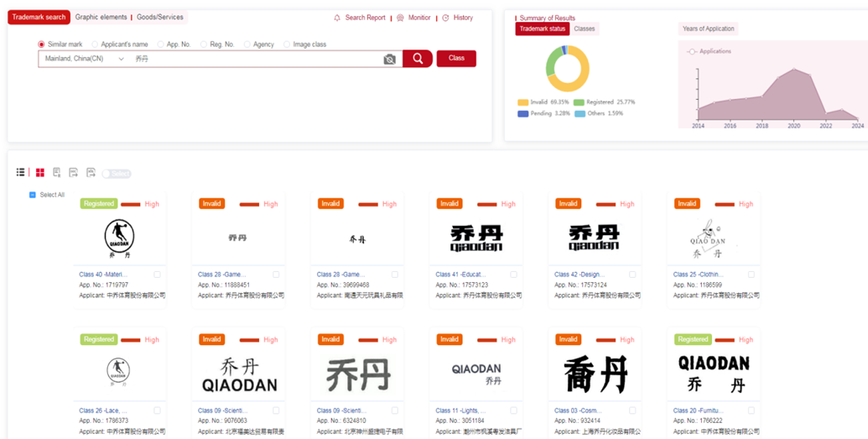Image resolution: width=868 pixels, height=439 pixels.
Task: Select the Reg. No. radio option
Action: (x=204, y=44)
